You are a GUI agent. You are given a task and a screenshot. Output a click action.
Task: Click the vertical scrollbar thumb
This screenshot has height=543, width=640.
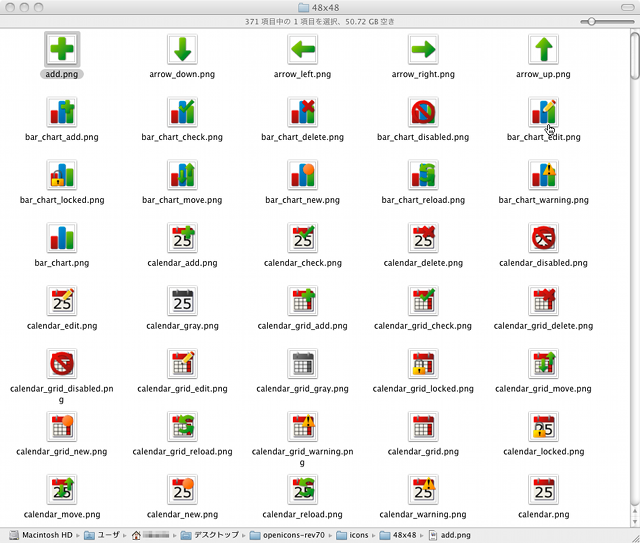tap(635, 56)
